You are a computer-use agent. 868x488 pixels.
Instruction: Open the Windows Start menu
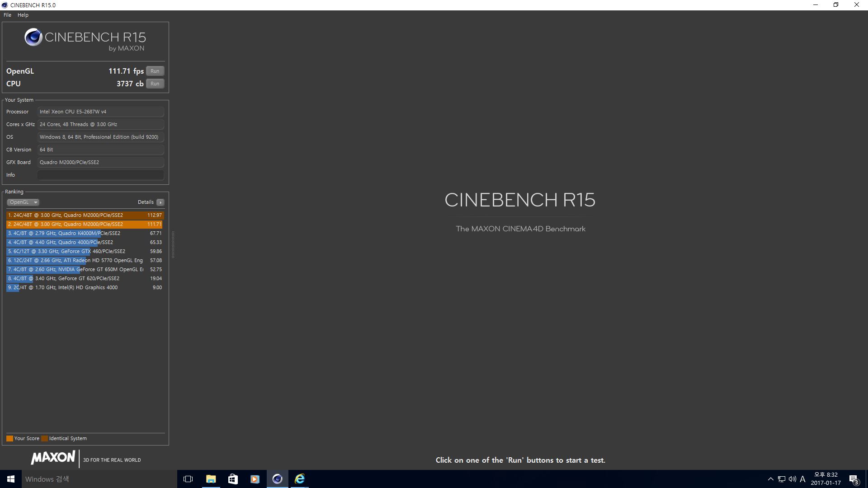[x=11, y=479]
